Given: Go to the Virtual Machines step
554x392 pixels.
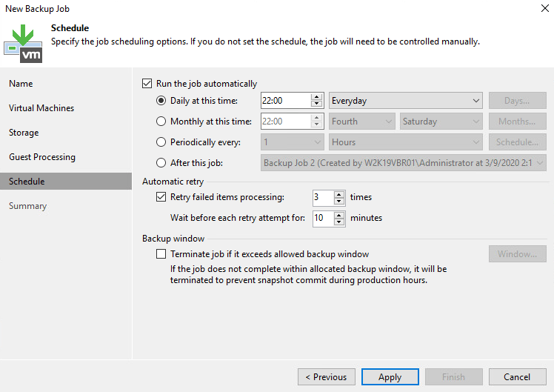Looking at the screenshot, I should pyautogui.click(x=41, y=107).
